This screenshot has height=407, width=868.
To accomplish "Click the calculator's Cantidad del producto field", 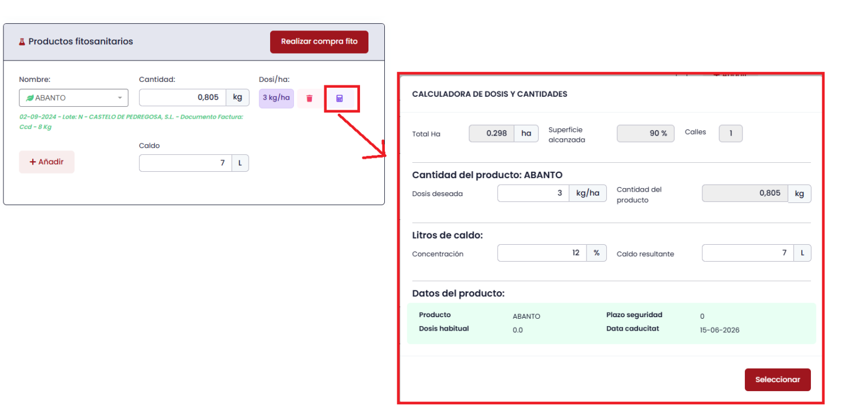I will (744, 193).
